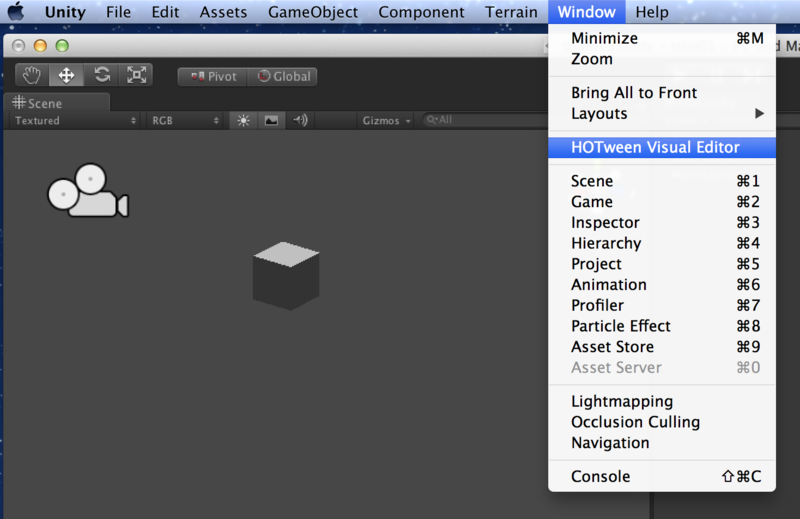The image size is (800, 519).
Task: Open the Assets menu
Action: pyautogui.click(x=223, y=12)
